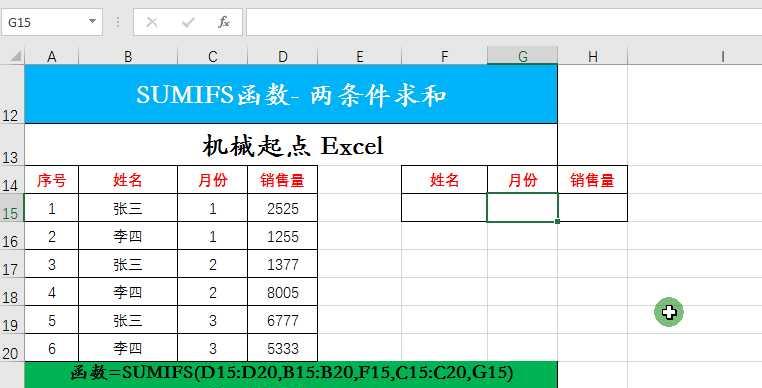
Task: Select empty cell H15 under 销售量
Action: coord(592,208)
